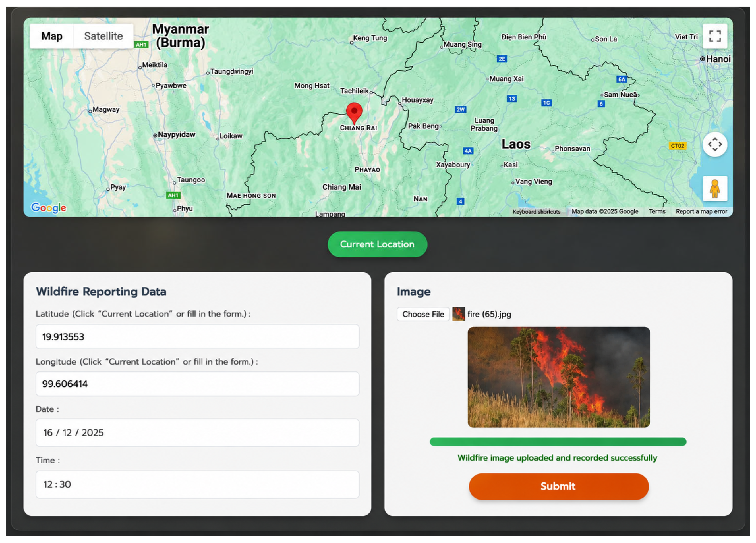This screenshot has width=756, height=543.
Task: Click Report a map error link
Action: pos(701,211)
